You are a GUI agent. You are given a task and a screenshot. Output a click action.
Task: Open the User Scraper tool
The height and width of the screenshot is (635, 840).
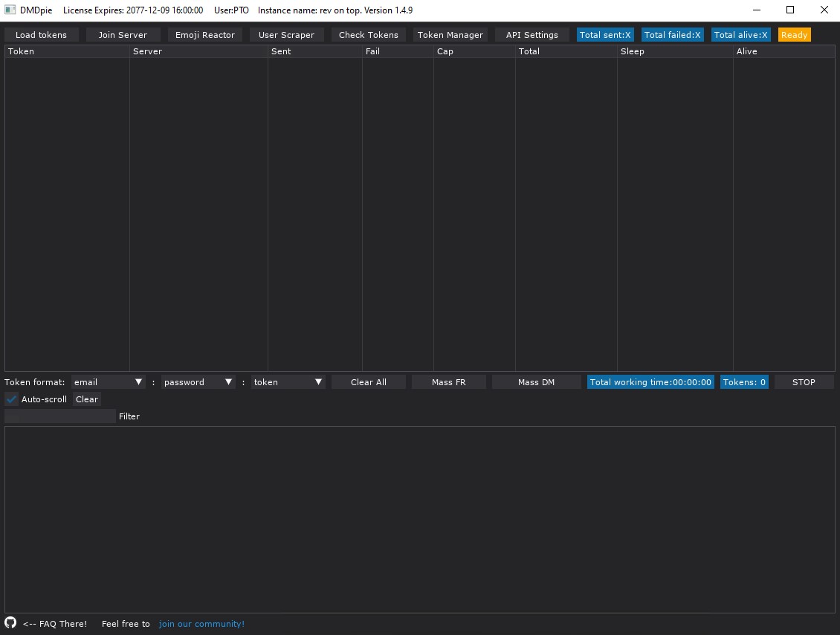pos(287,35)
